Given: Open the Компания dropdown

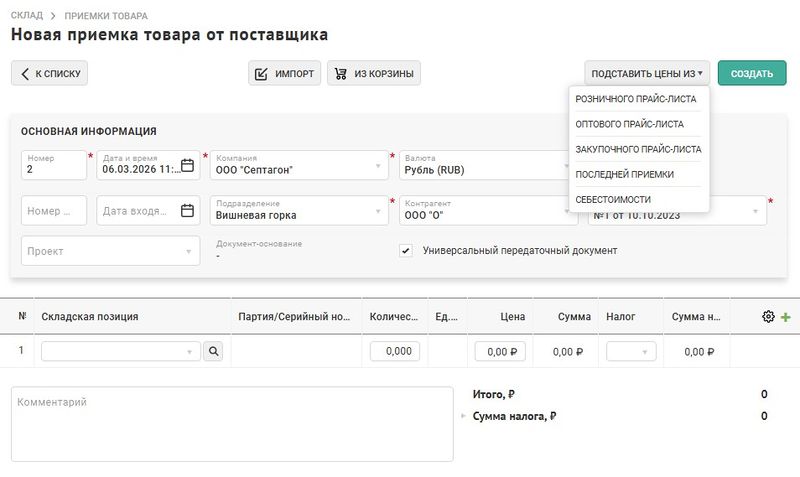Looking at the screenshot, I should click(299, 165).
